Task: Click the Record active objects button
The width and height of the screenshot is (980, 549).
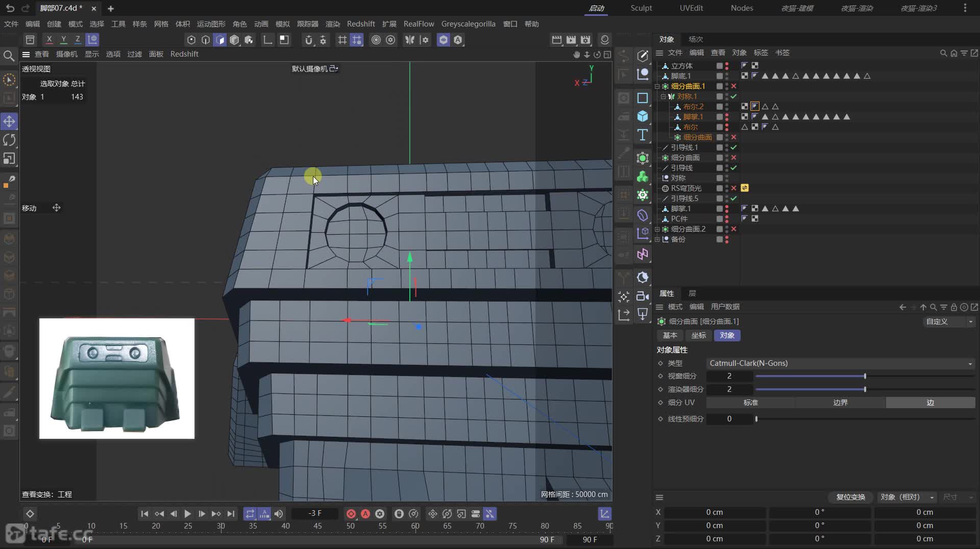Action: [x=351, y=514]
